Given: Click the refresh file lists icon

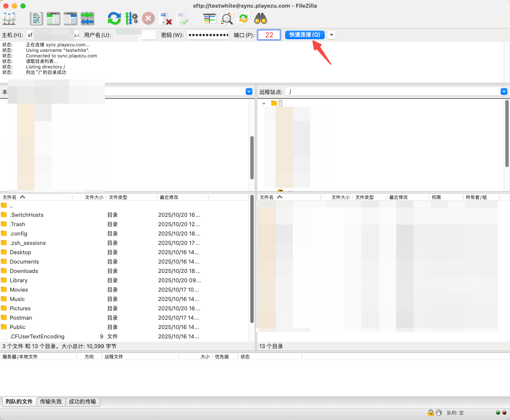Looking at the screenshot, I should 114,18.
